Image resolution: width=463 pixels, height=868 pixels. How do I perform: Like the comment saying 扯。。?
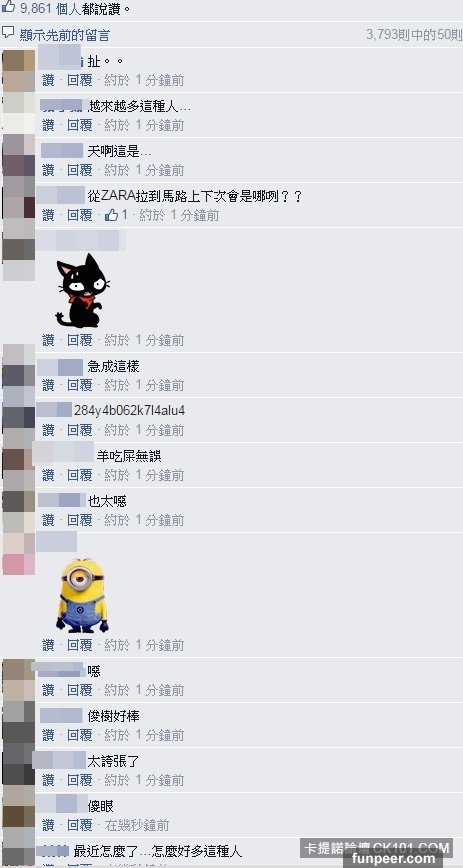[48, 80]
